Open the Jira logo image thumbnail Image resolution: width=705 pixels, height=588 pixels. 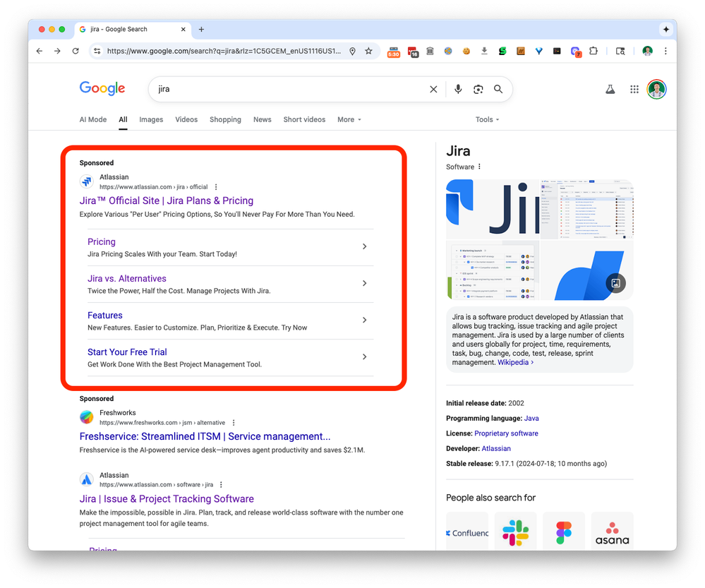click(493, 209)
